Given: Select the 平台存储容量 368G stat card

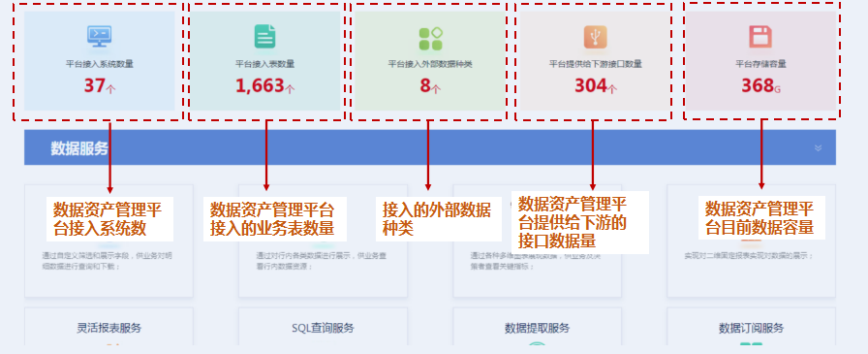Looking at the screenshot, I should pyautogui.click(x=760, y=60).
